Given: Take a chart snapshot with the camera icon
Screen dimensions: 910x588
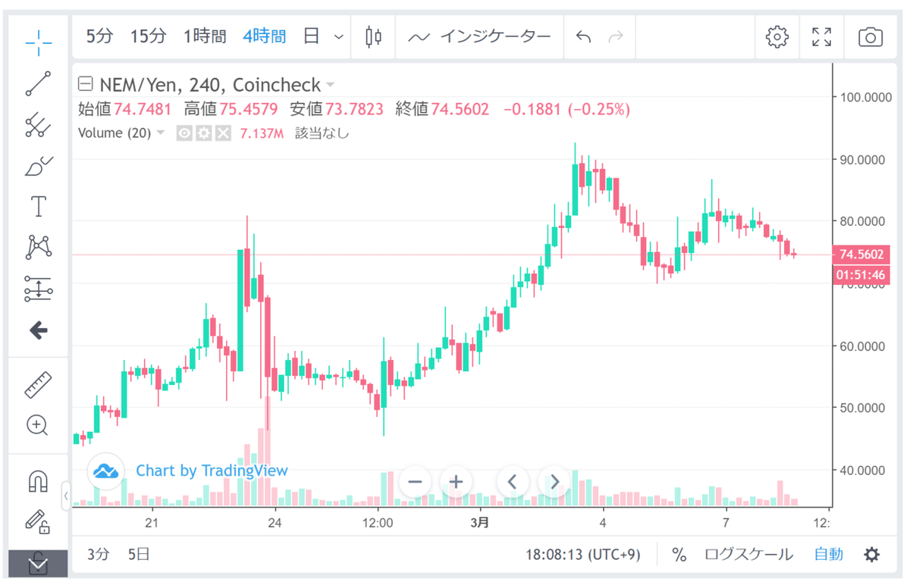Looking at the screenshot, I should 869,36.
